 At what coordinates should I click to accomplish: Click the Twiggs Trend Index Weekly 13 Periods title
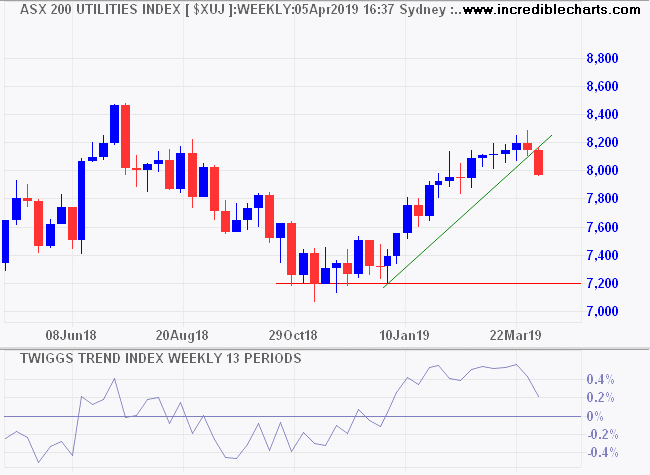tap(160, 358)
